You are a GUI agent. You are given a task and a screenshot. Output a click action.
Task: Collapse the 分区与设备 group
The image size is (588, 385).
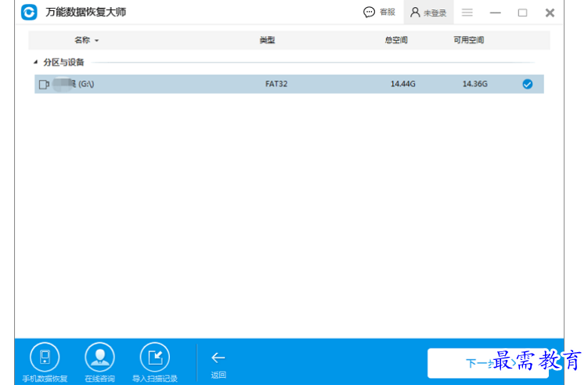[x=36, y=63]
